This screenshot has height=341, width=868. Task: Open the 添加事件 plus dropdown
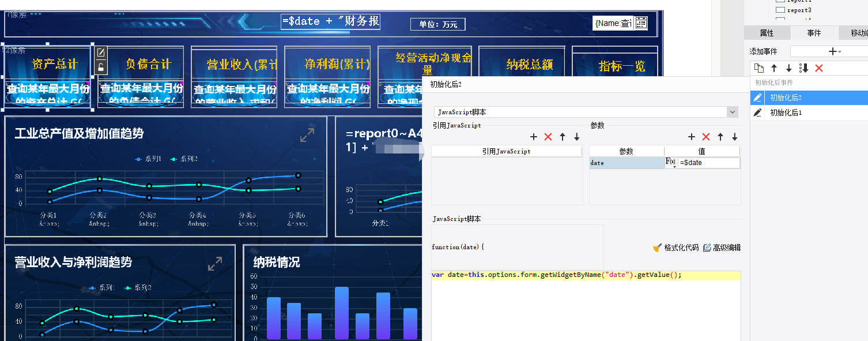click(833, 51)
